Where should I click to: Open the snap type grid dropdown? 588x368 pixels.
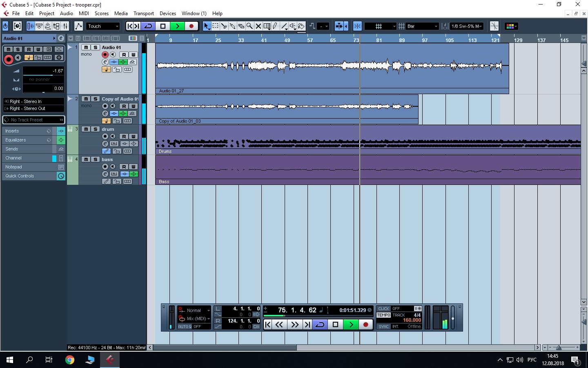[x=380, y=26]
